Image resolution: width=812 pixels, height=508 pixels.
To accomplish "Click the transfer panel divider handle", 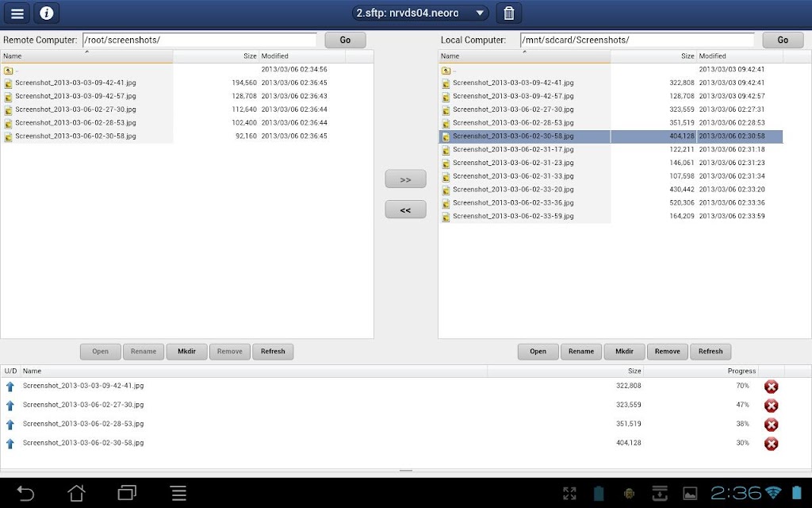I will pos(406,471).
